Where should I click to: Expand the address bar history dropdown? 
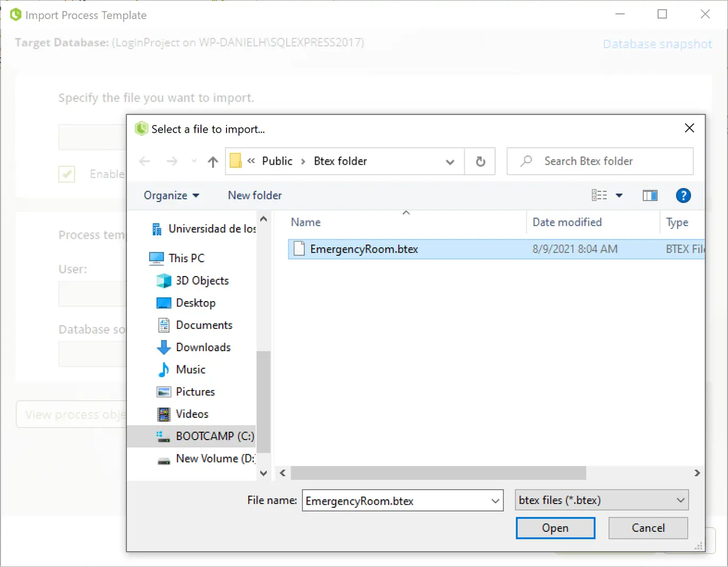point(450,162)
